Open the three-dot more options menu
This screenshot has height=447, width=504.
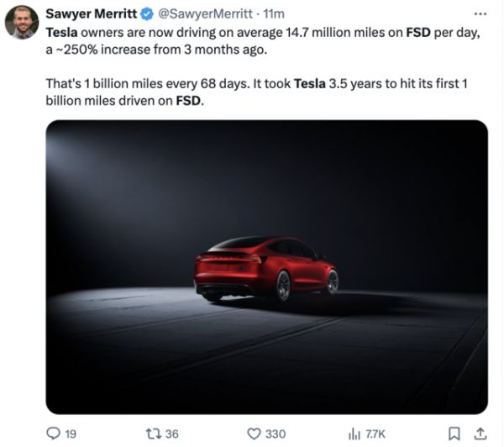(x=480, y=13)
